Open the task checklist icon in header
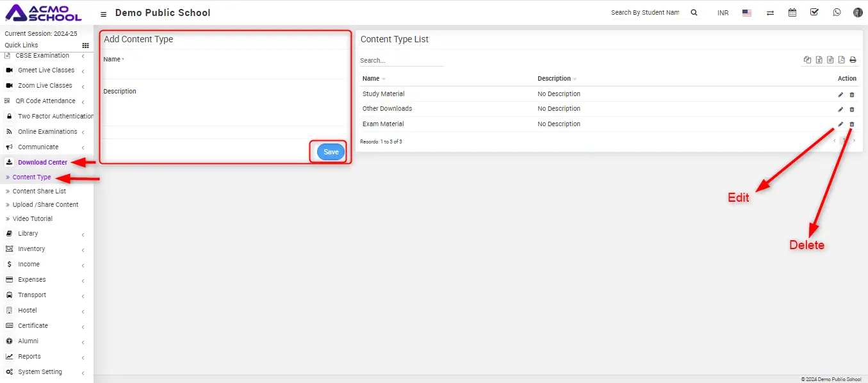868x383 pixels. [x=814, y=12]
